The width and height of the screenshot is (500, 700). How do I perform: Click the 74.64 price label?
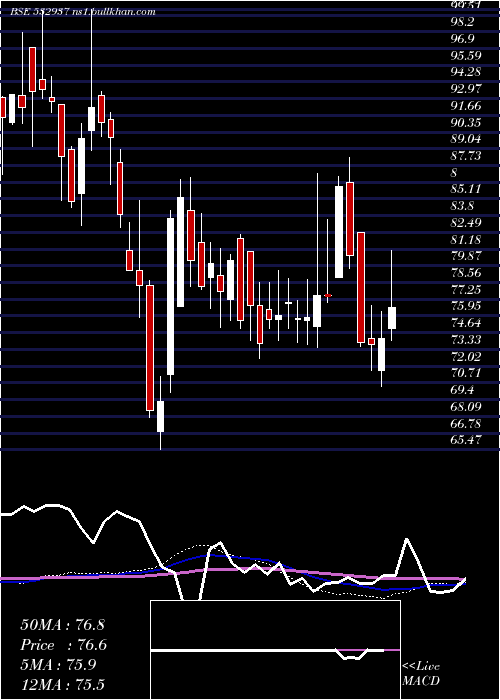click(467, 323)
